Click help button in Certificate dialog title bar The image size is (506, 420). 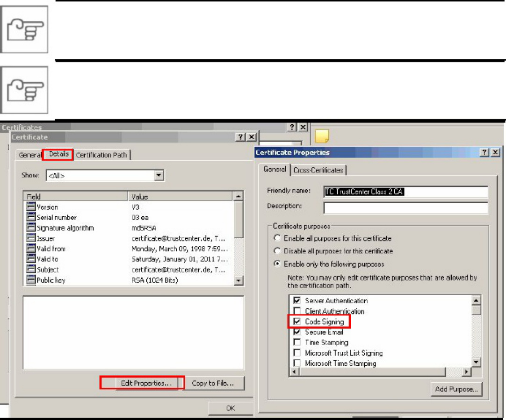(240, 137)
